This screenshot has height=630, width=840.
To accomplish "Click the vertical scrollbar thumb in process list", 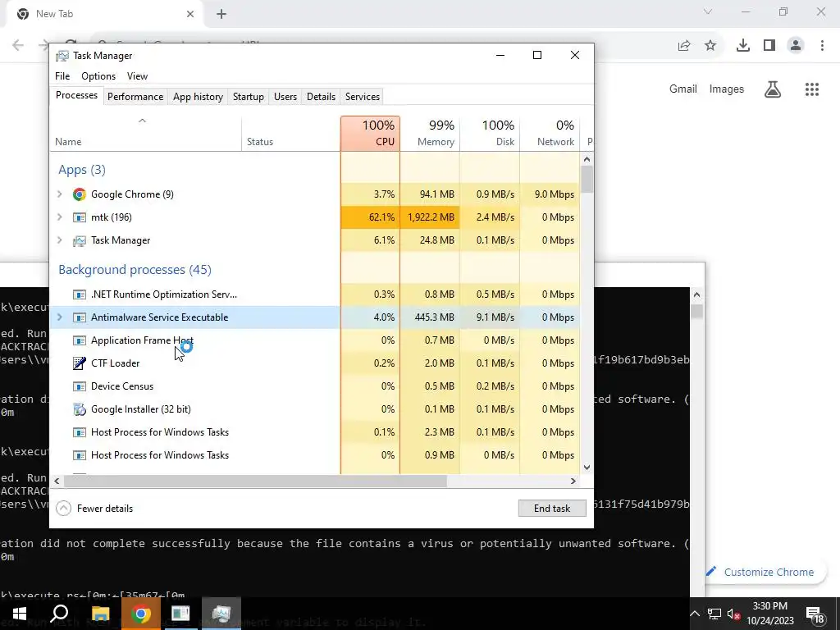I will 587,180.
